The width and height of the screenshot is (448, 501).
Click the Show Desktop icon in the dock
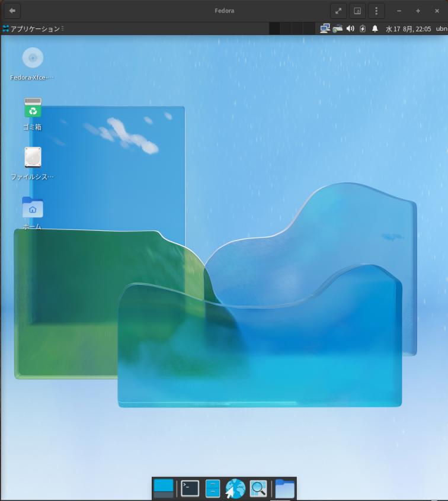(164, 489)
